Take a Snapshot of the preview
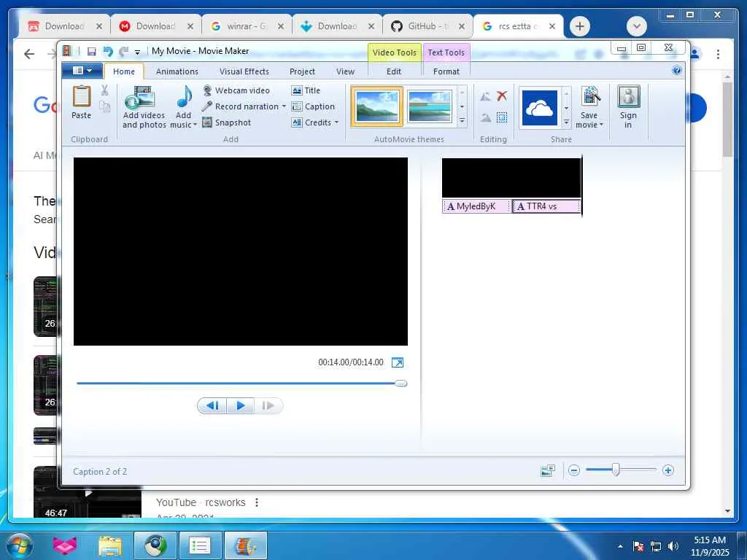Image resolution: width=747 pixels, height=560 pixels. (x=227, y=122)
